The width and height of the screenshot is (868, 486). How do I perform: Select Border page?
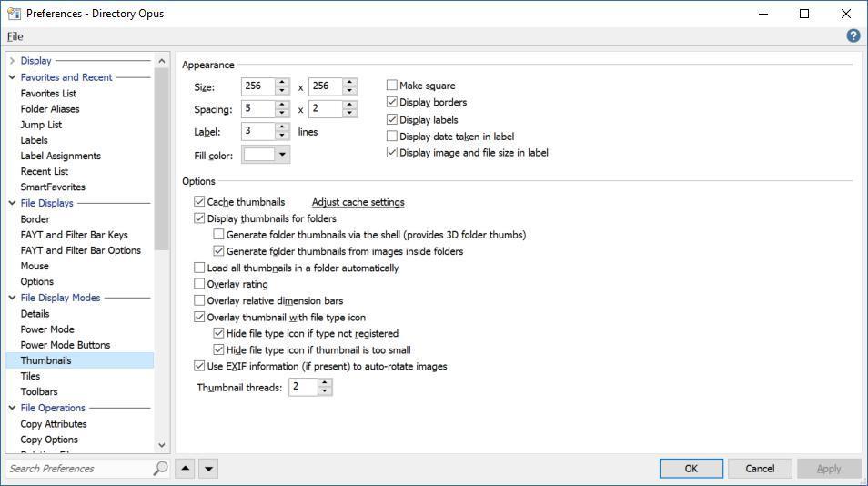click(x=35, y=218)
